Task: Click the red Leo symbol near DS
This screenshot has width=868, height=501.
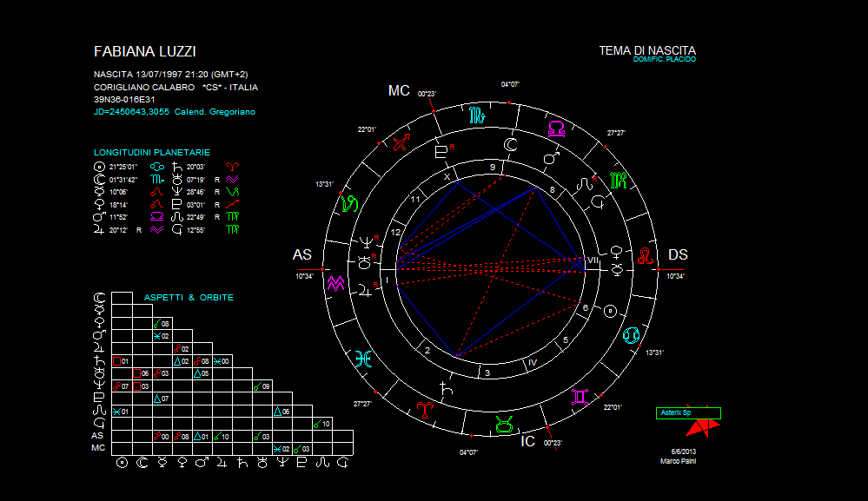Action: coord(646,256)
